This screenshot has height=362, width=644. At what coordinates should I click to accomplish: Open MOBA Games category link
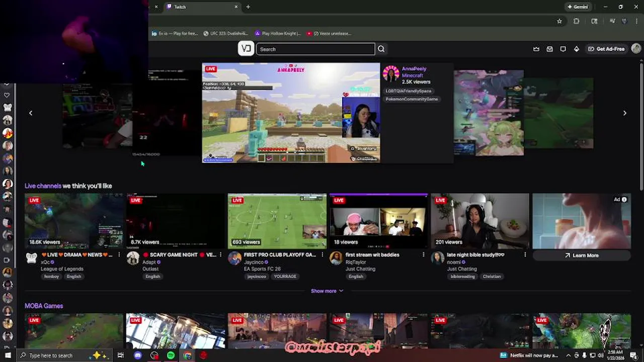coord(44,306)
